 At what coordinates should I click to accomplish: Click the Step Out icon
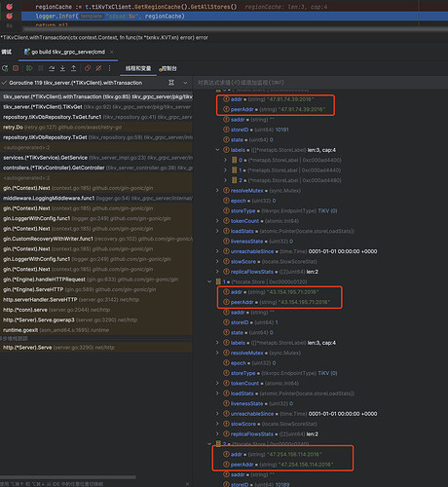74,68
